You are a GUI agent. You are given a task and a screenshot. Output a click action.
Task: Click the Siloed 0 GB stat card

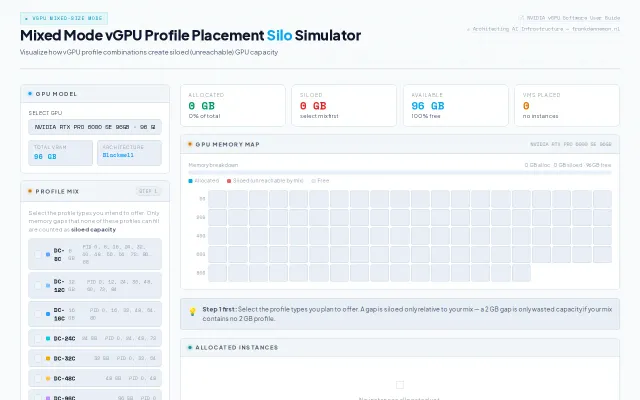coord(344,105)
